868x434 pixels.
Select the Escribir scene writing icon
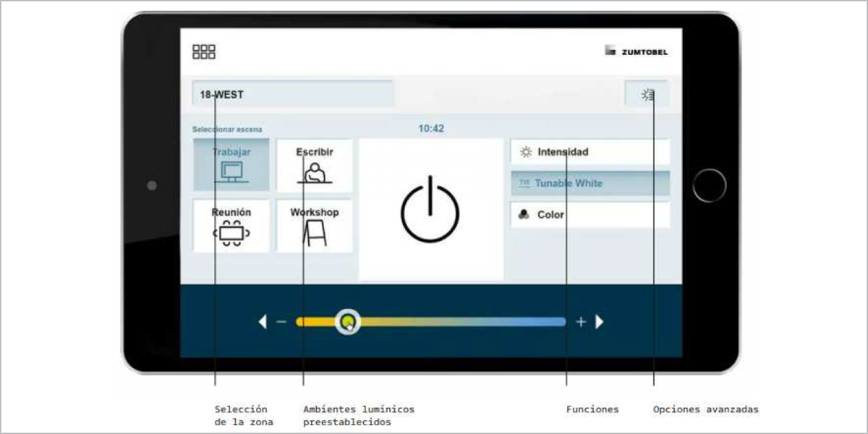click(x=315, y=173)
